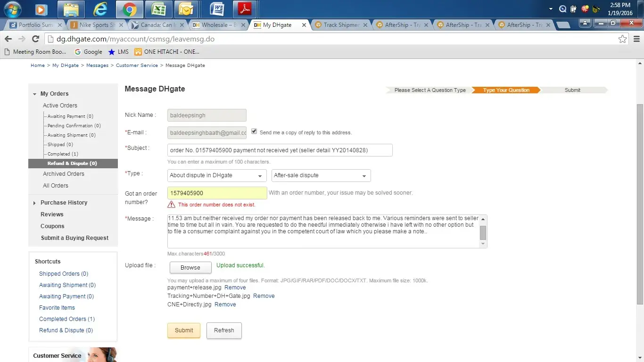Click the Submit button
Viewport: 644px width, 362px height.
click(183, 330)
